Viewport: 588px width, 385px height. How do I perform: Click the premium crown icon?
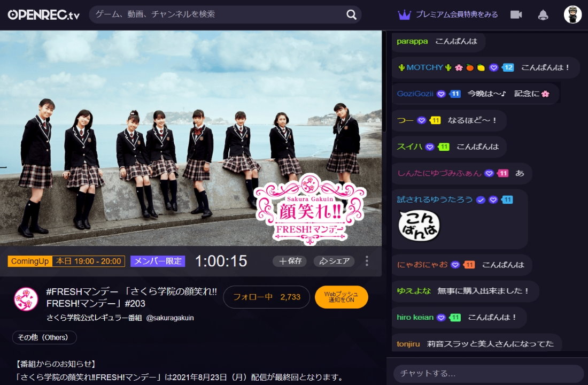tap(404, 14)
